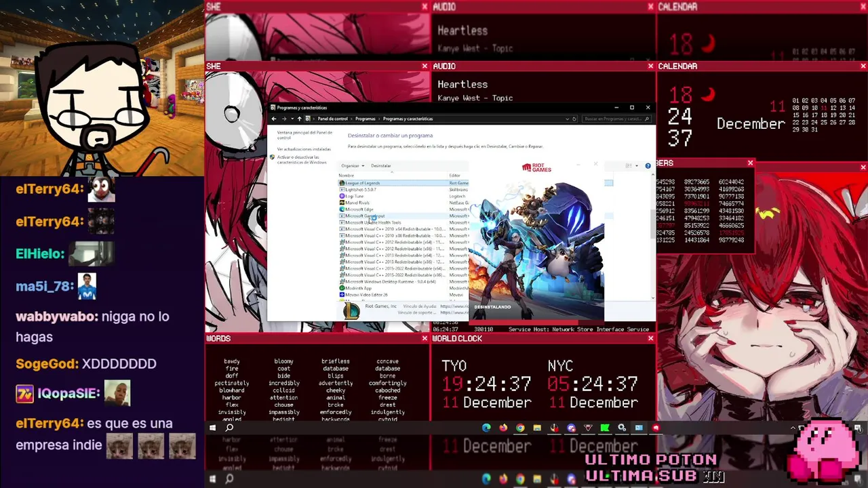The image size is (868, 488).
Task: Open Firefox on the upper taskbar
Action: tap(503, 428)
